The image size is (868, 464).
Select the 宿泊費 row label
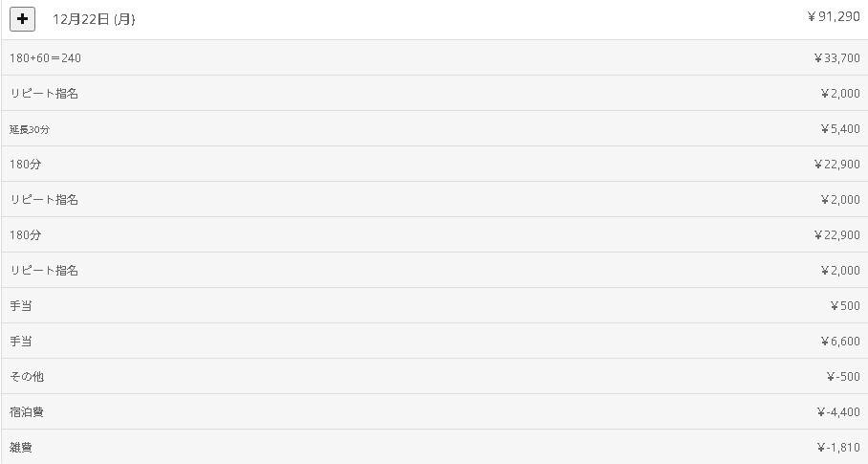coord(27,412)
